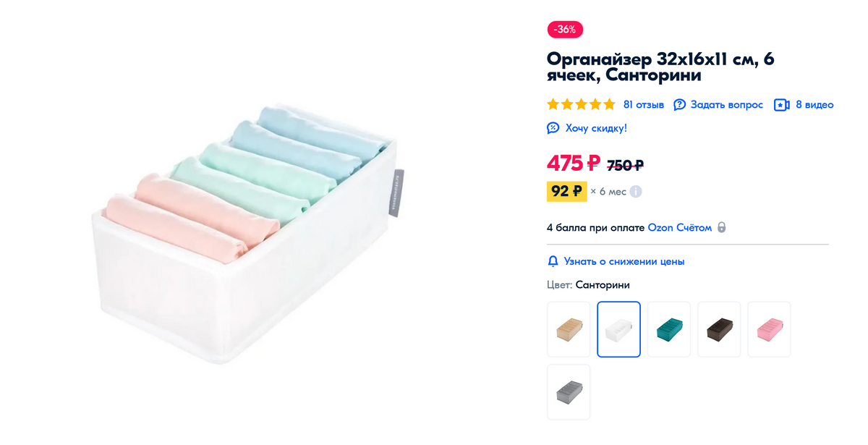Open the main organizer product photo
Screen dimensions: 868x445
250,232
